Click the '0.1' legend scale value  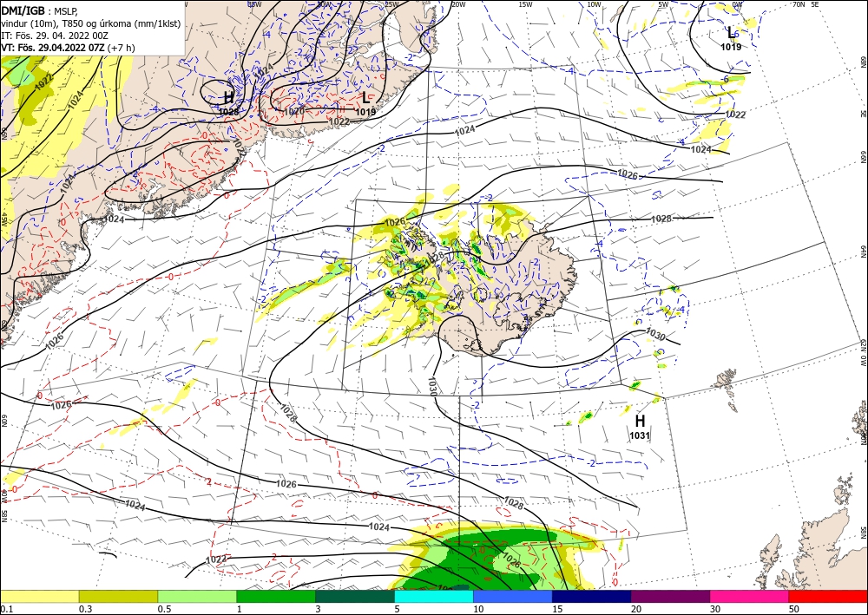pyautogui.click(x=6, y=609)
